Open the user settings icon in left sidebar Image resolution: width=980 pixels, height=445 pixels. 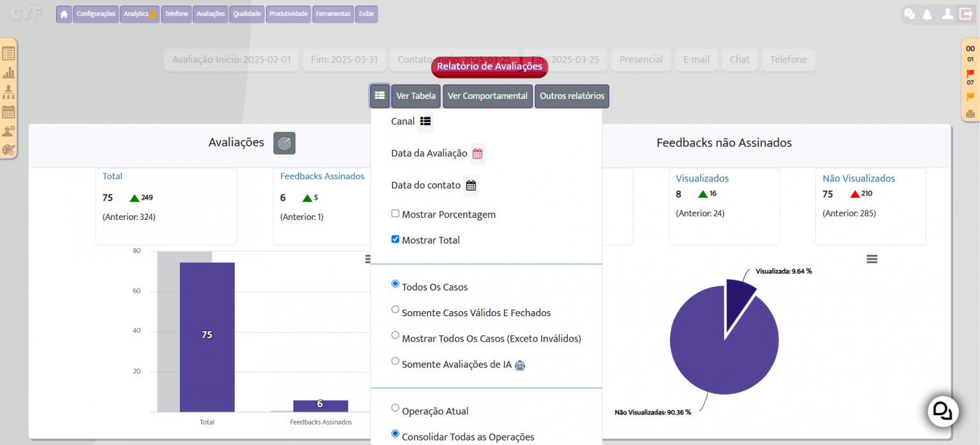click(8, 131)
